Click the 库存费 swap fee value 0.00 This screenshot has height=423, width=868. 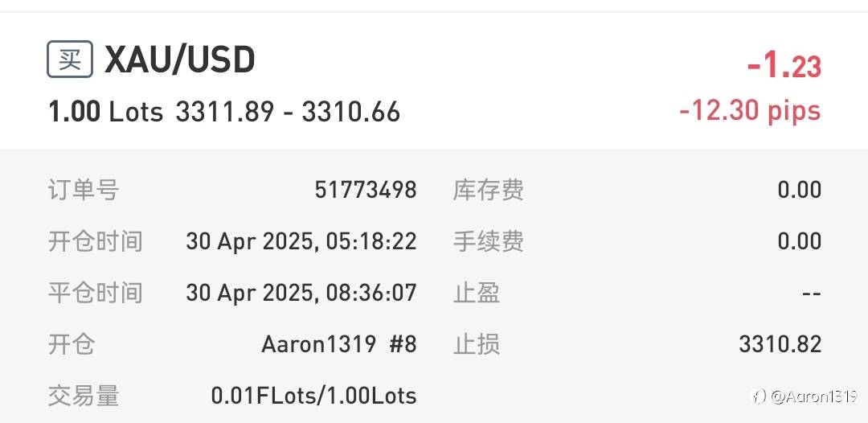(x=799, y=190)
